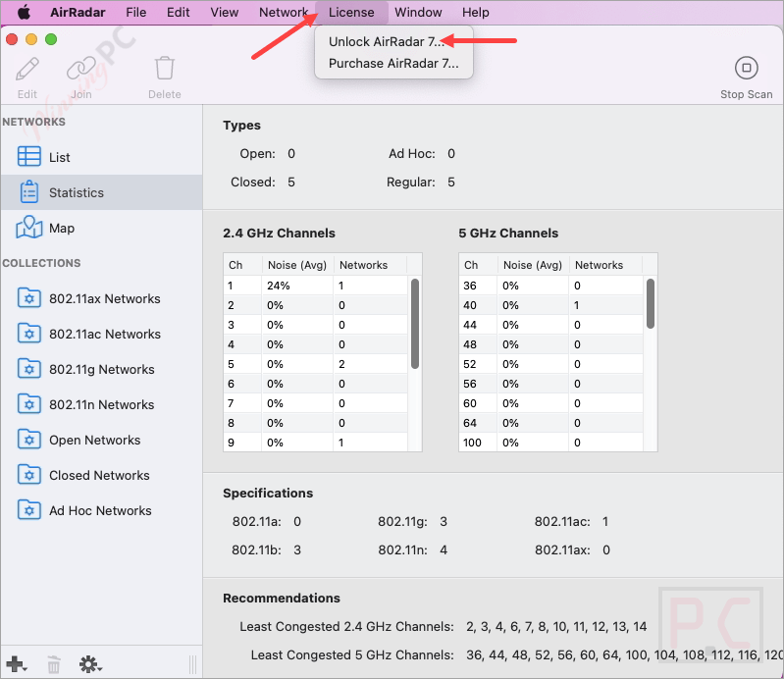This screenshot has height=679, width=784.
Task: Open the Window menu
Action: (418, 12)
